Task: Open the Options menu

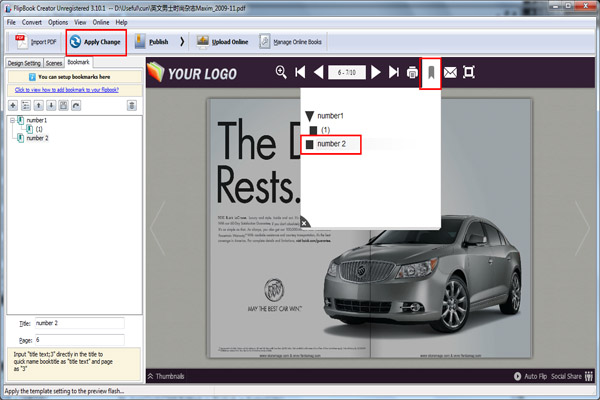Action: point(58,22)
